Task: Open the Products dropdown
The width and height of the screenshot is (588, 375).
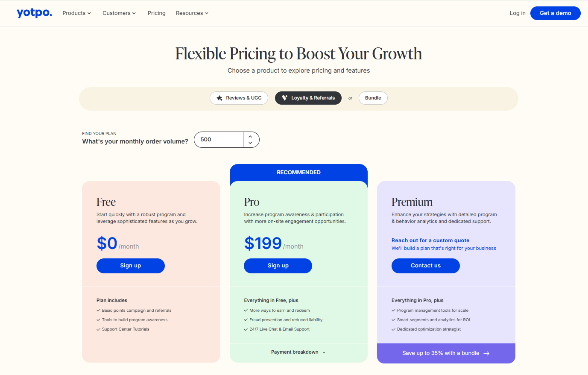Action: (76, 13)
